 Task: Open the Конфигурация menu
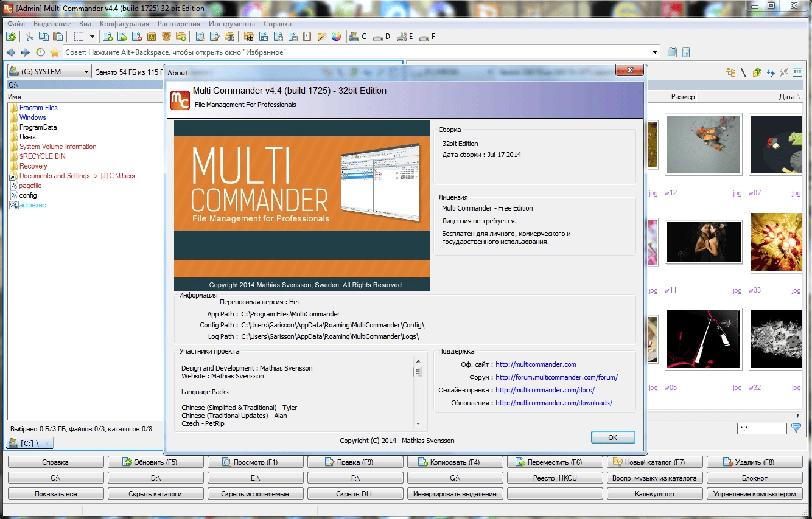pyautogui.click(x=124, y=24)
